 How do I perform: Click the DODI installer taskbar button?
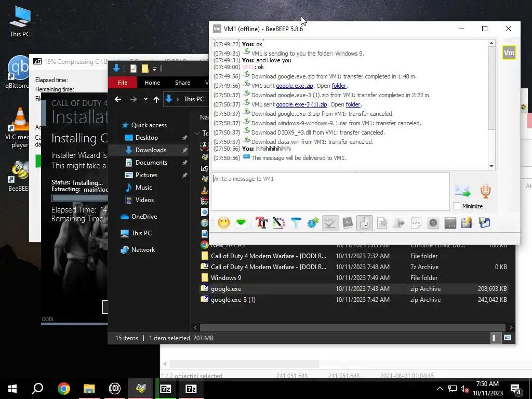[114, 389]
